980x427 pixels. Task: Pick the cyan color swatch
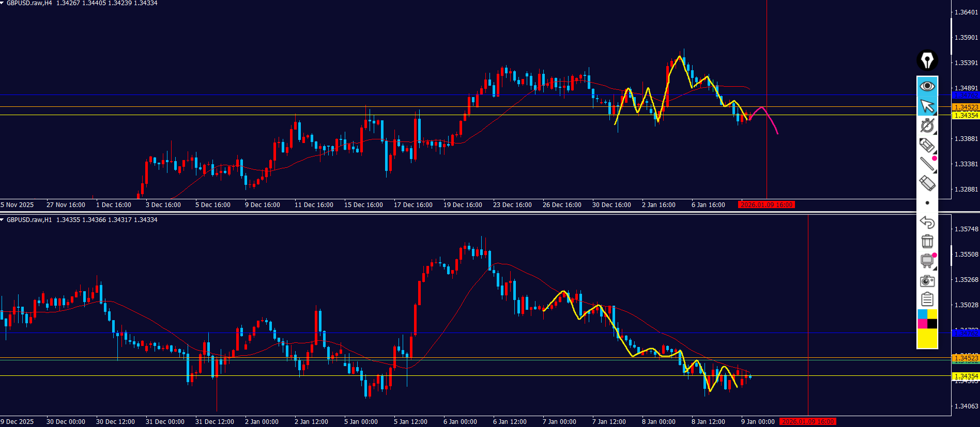point(922,314)
